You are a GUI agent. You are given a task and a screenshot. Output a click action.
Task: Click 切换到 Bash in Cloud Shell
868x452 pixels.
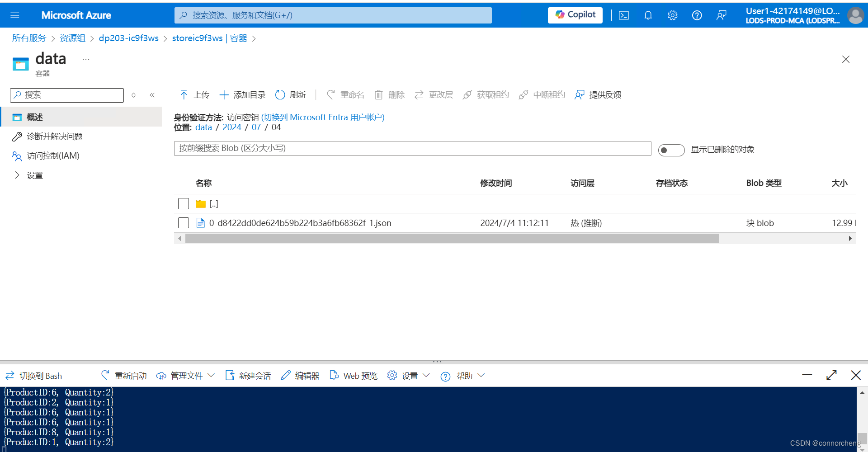[x=34, y=376]
